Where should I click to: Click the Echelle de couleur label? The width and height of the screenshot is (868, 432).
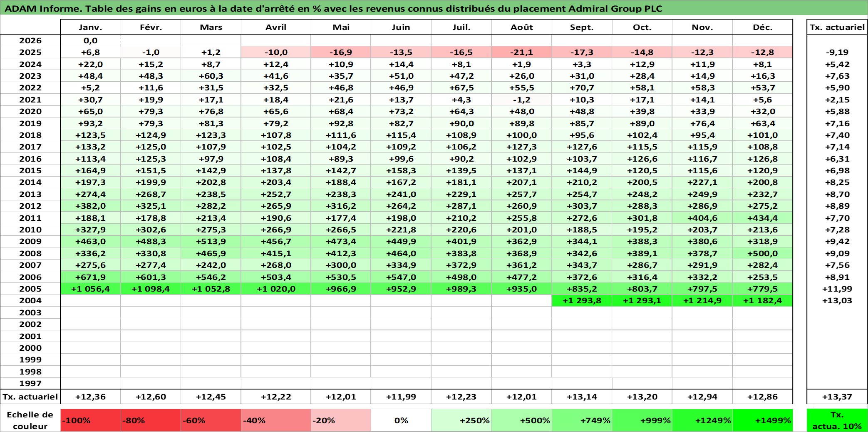point(30,420)
